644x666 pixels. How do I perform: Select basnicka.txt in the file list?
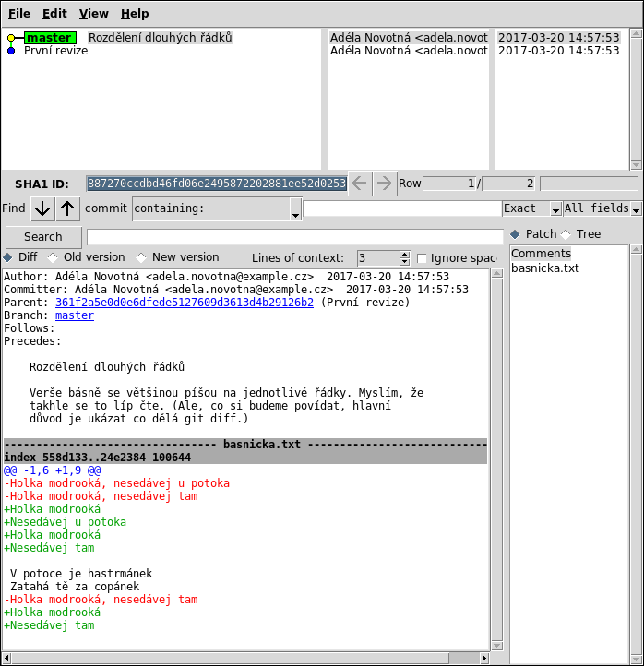click(545, 268)
